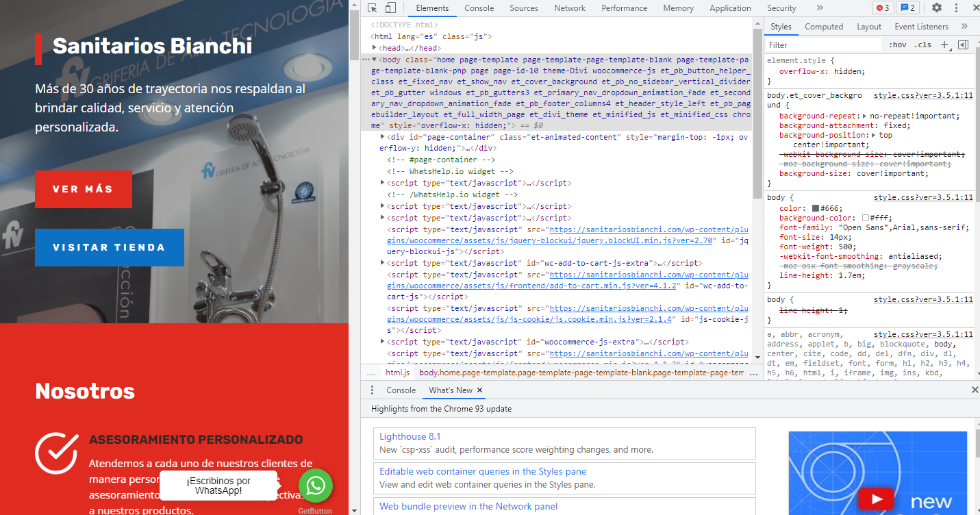Toggle the computed styles sidebar pane icon
This screenshot has height=515, width=980.
(x=963, y=45)
